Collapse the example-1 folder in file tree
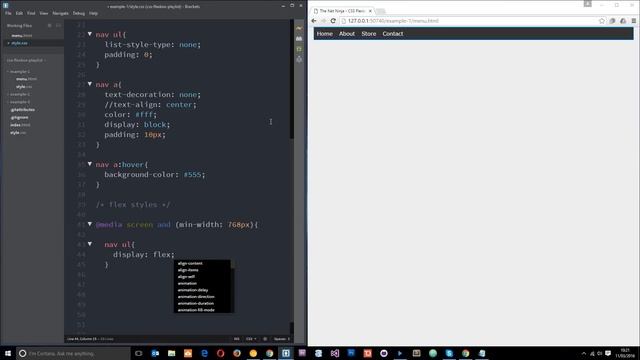 point(18,71)
